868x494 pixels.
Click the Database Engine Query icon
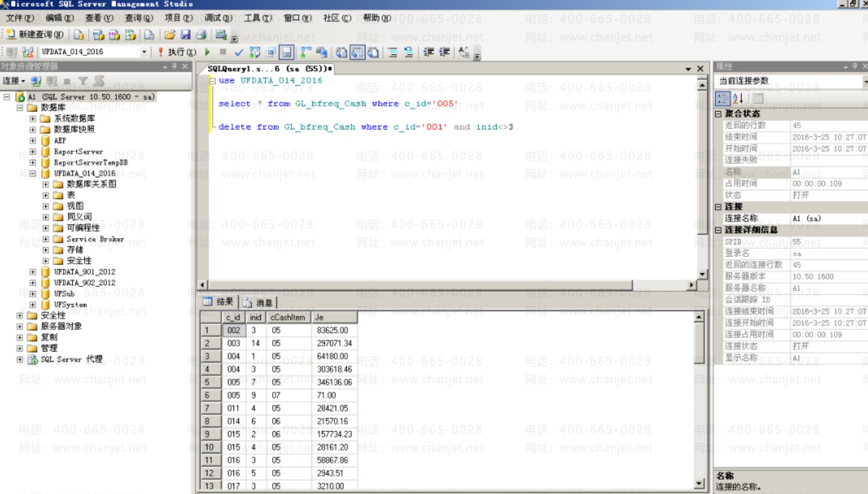(79, 35)
